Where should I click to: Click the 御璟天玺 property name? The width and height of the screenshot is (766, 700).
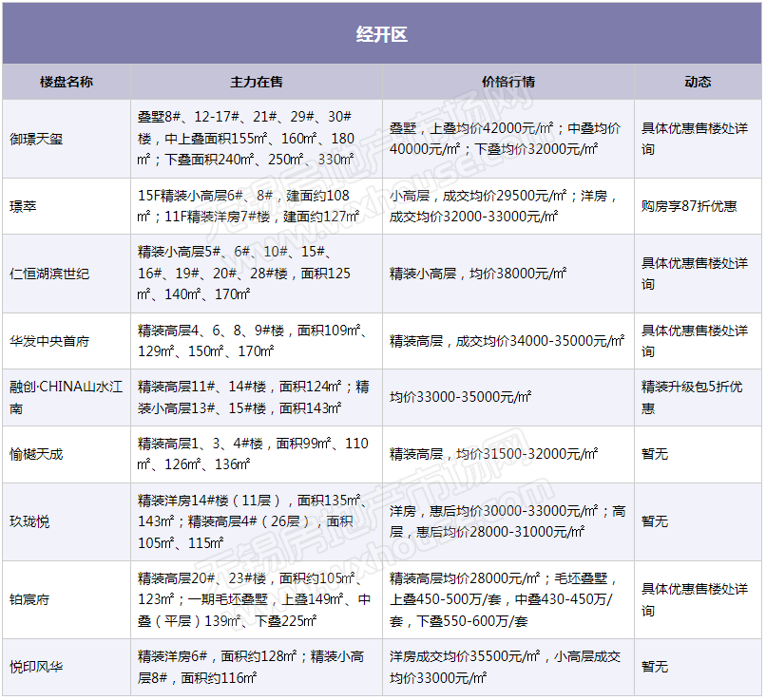pyautogui.click(x=36, y=139)
